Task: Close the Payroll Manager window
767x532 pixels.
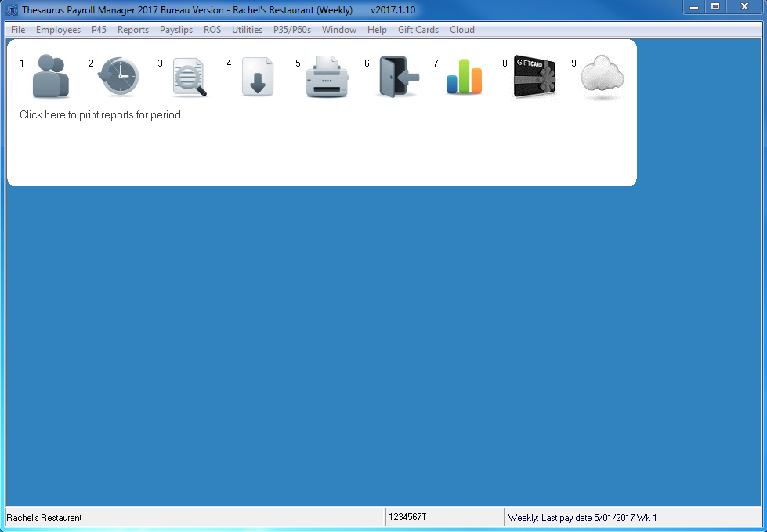Action: pos(744,7)
